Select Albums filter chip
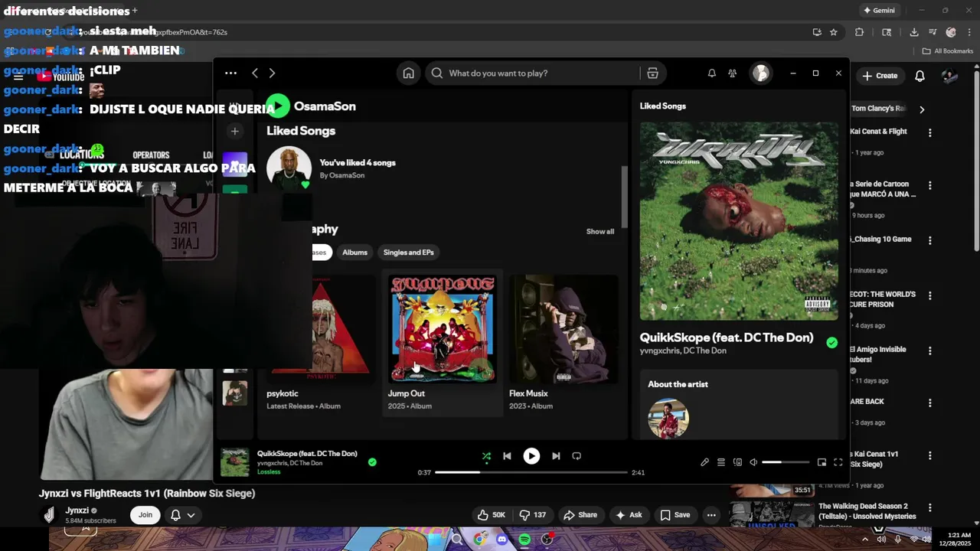 pos(354,253)
